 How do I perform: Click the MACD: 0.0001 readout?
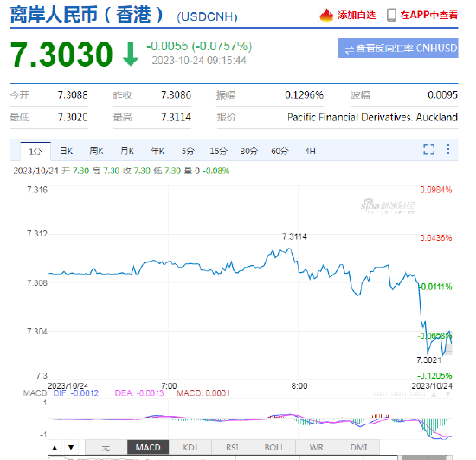pos(203,393)
